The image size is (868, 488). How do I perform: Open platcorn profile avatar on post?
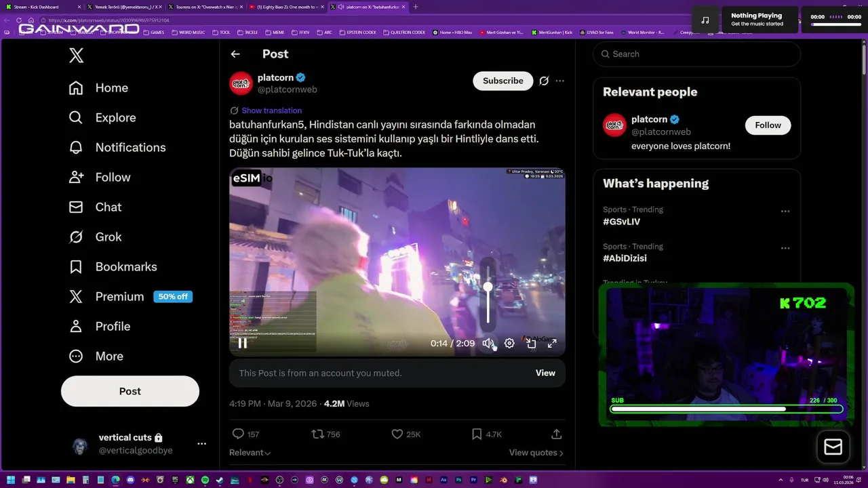tap(241, 83)
